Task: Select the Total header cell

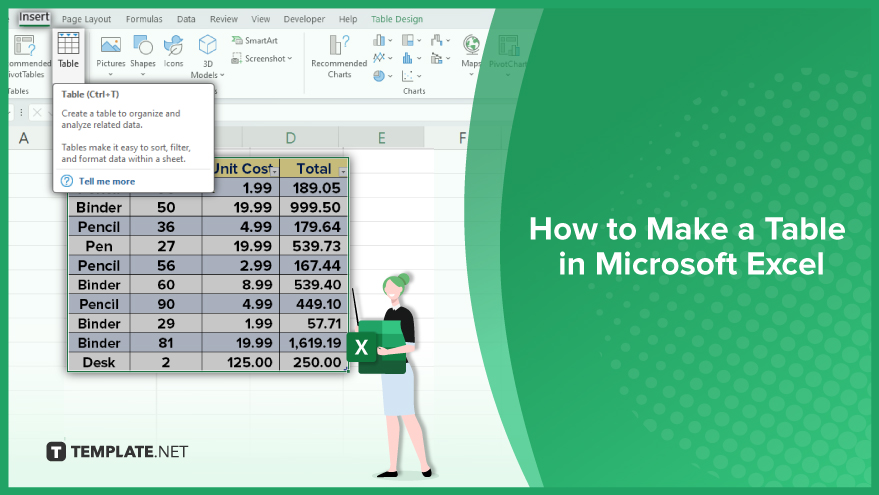Action: [314, 168]
